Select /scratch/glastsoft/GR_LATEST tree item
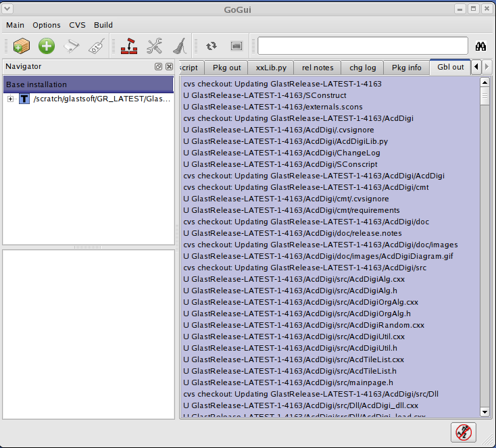The width and height of the screenshot is (496, 448). (101, 99)
